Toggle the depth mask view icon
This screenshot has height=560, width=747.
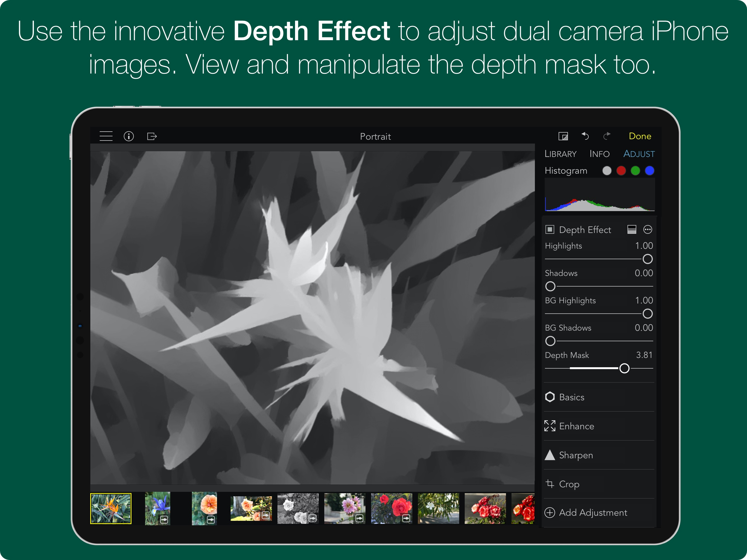coord(632,230)
